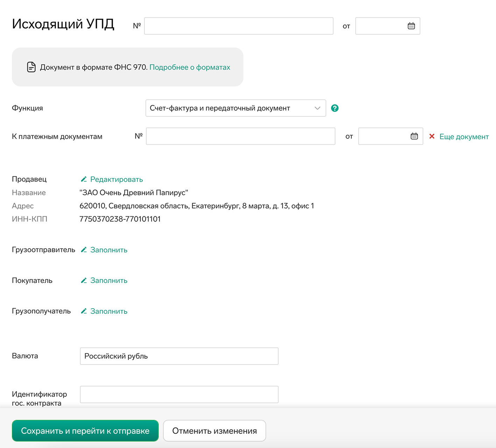Fill Грузополучатель via Заполнить link
This screenshot has height=448, width=496.
pyautogui.click(x=109, y=311)
